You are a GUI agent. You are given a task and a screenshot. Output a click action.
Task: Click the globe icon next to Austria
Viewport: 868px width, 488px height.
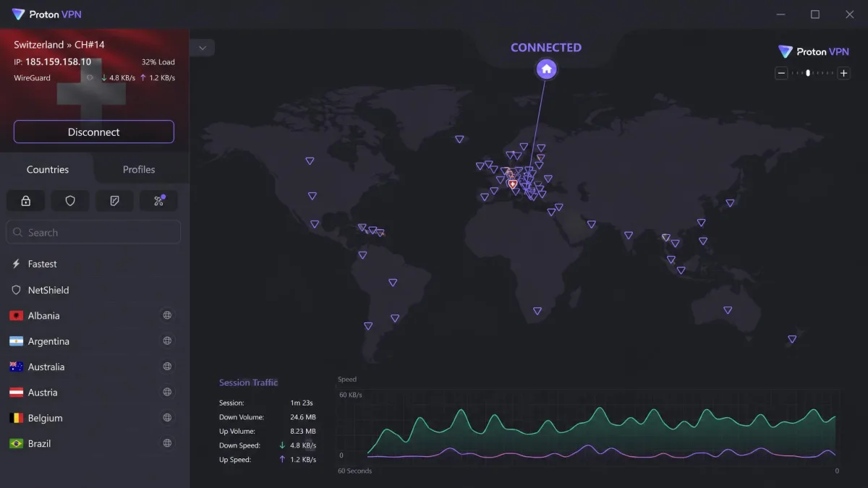[x=167, y=392]
